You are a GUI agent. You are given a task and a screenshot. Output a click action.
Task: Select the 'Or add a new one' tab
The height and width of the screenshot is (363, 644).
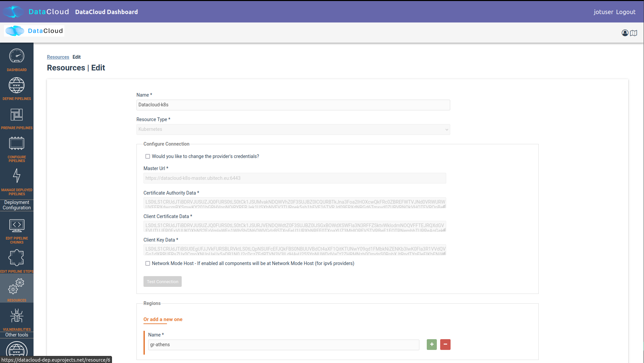click(163, 319)
